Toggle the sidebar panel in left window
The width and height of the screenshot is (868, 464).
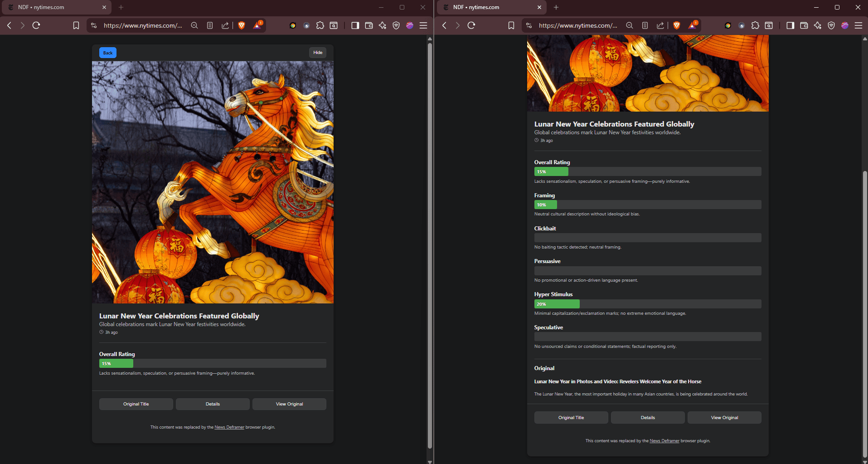(x=355, y=25)
